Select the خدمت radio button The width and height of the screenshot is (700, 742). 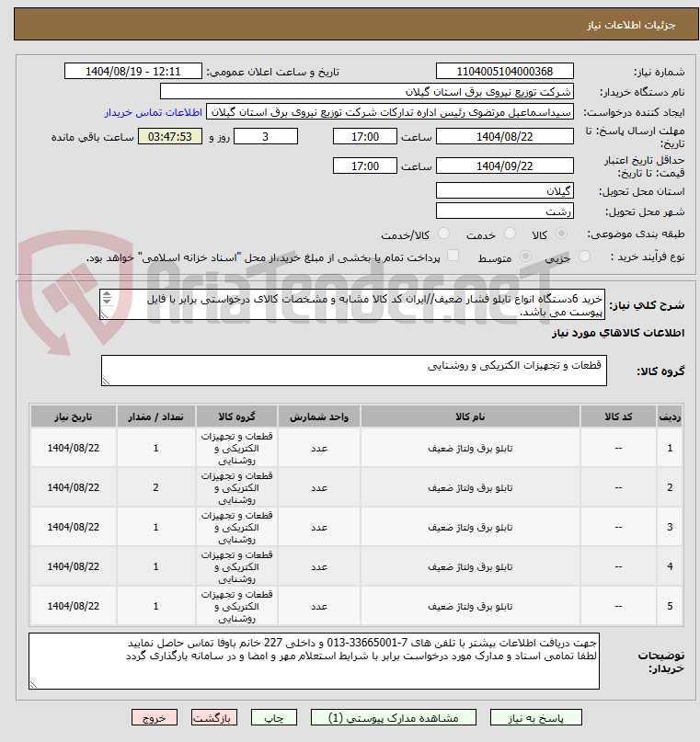tap(510, 234)
